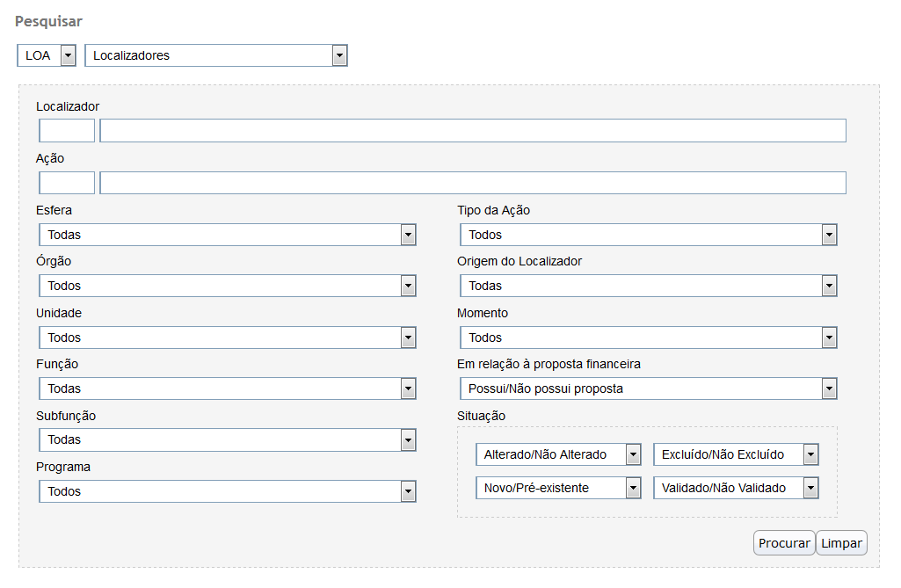This screenshot has width=901, height=588.
Task: Open the Momento dropdown
Action: pos(648,338)
